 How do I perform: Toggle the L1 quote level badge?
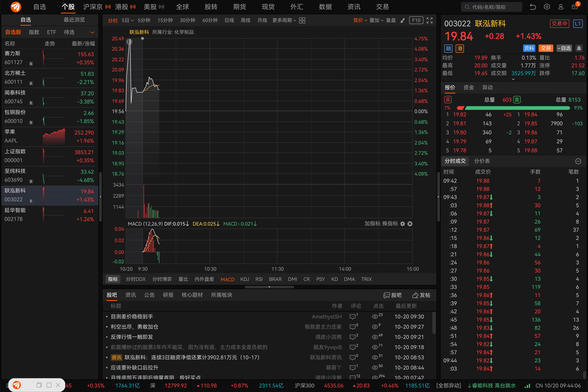(x=578, y=24)
